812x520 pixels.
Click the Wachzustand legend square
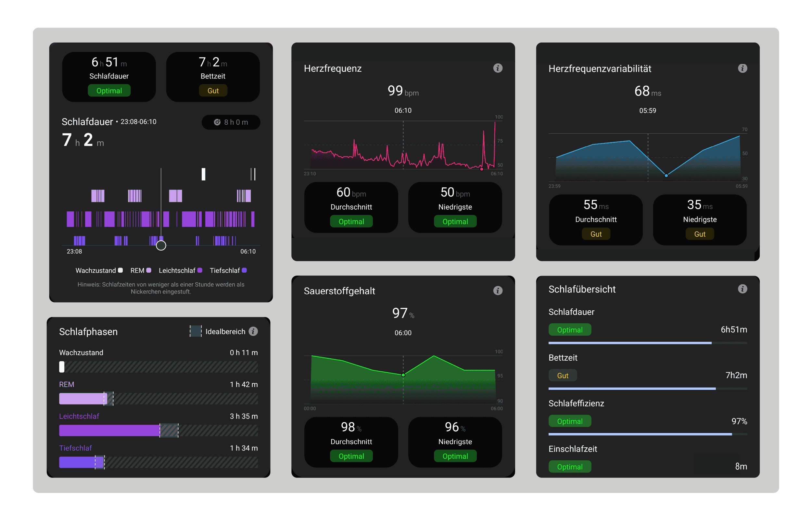(x=120, y=270)
